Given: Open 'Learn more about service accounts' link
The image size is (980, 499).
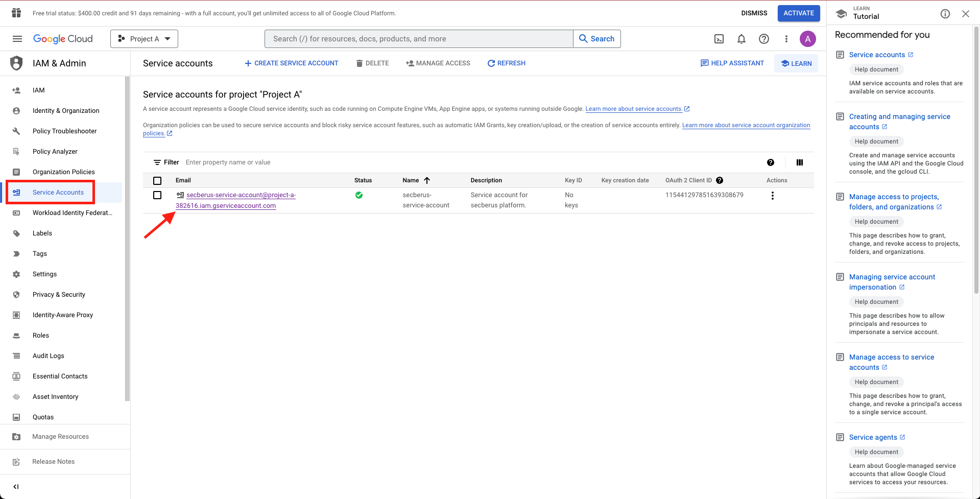Looking at the screenshot, I should click(x=634, y=109).
